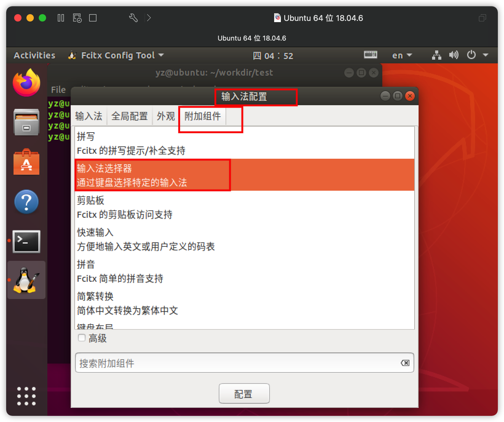Open the en input language dropdown

pyautogui.click(x=402, y=55)
